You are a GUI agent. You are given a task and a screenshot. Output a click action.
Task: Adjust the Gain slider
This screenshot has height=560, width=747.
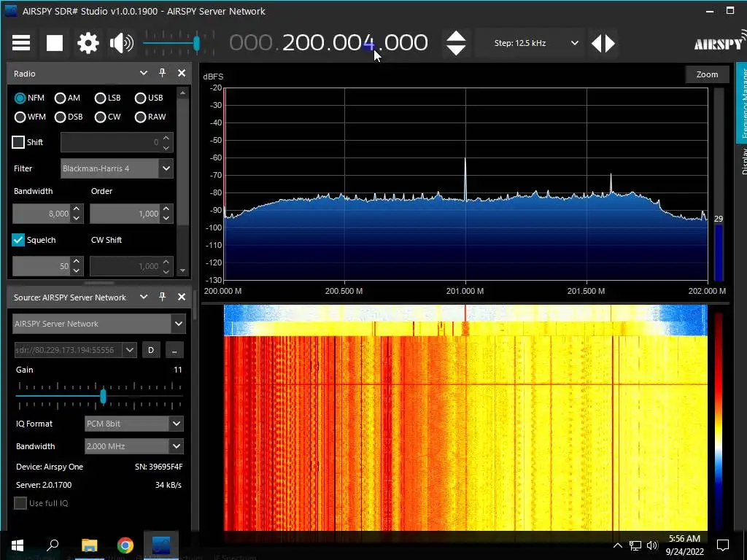[103, 396]
